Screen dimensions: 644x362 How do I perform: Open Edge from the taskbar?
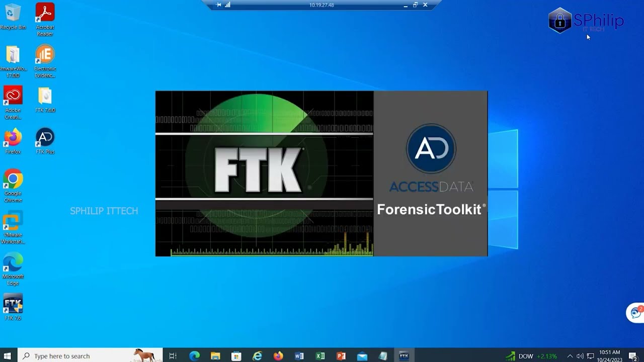tap(194, 356)
